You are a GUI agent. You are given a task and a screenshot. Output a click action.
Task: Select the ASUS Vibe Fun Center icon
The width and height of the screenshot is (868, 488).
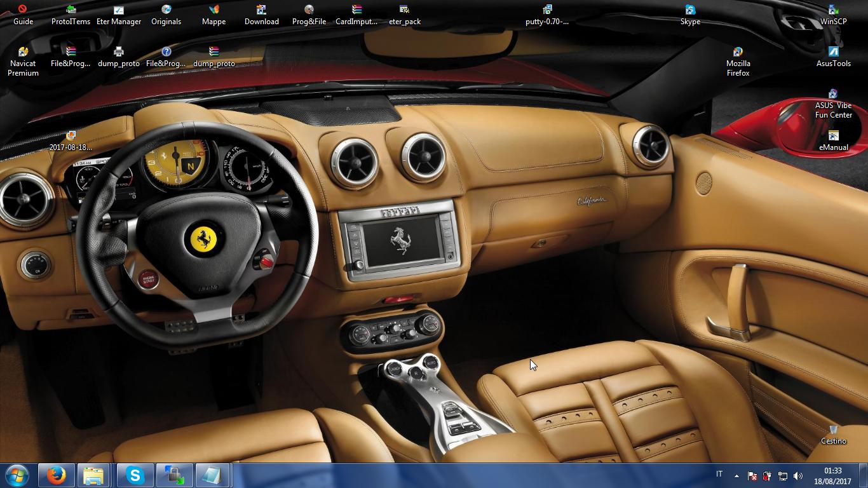(x=833, y=104)
